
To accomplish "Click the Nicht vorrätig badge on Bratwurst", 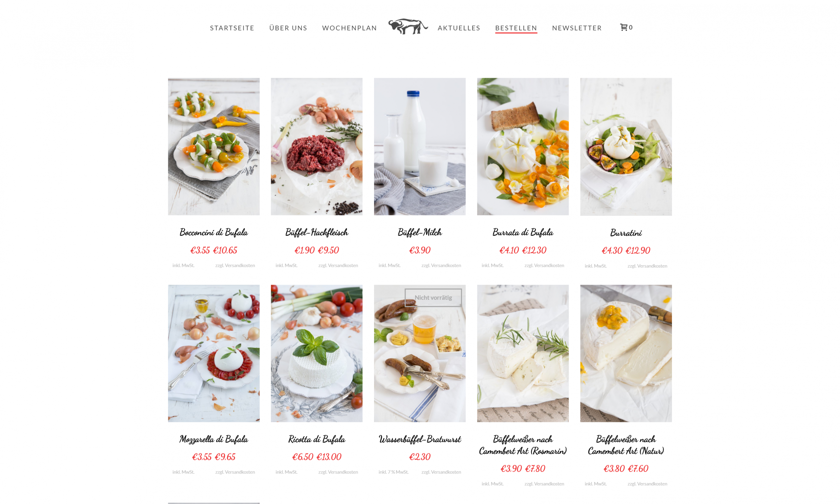I will point(433,297).
